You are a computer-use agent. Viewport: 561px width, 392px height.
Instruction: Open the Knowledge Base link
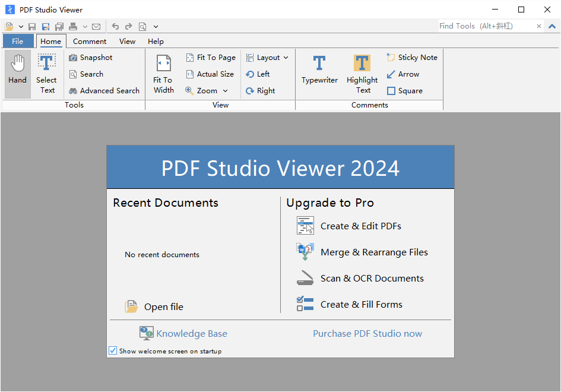(x=192, y=334)
